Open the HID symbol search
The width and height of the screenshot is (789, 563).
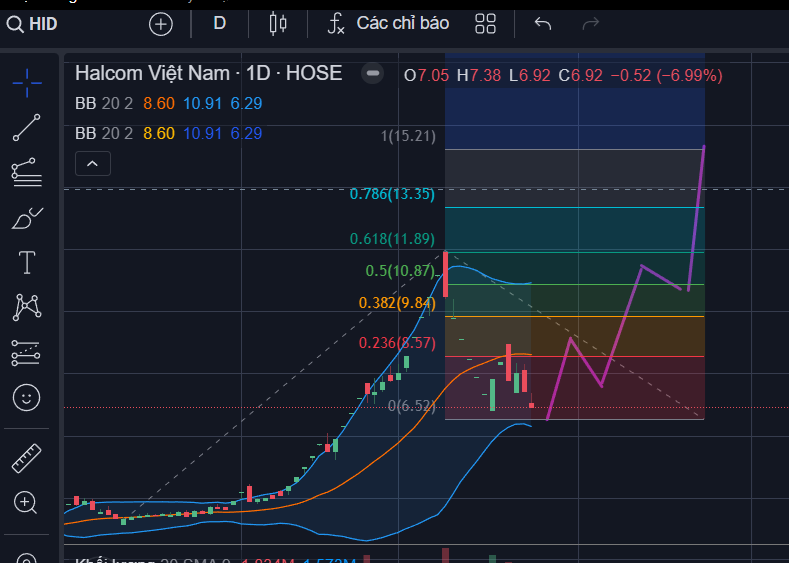click(x=32, y=23)
